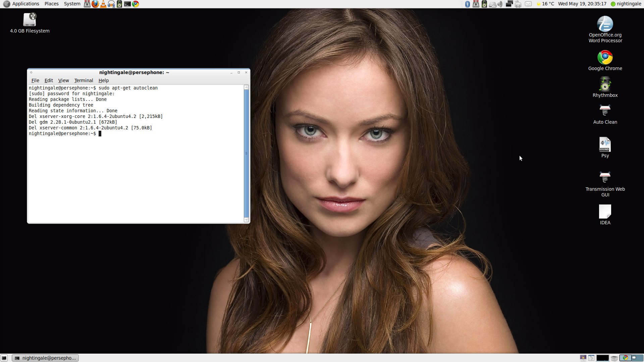Open the Transmission icon in the notification area
The height and width of the screenshot is (362, 644).
click(x=476, y=4)
